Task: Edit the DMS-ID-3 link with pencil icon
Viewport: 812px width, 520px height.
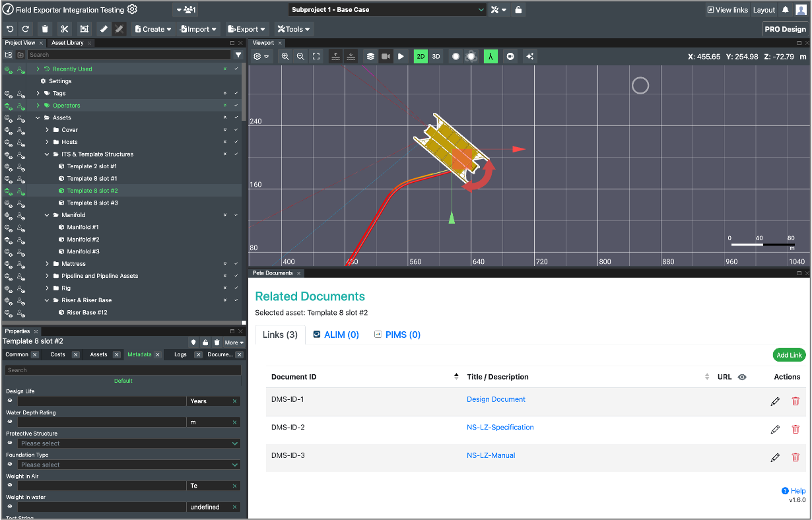Action: click(x=775, y=457)
